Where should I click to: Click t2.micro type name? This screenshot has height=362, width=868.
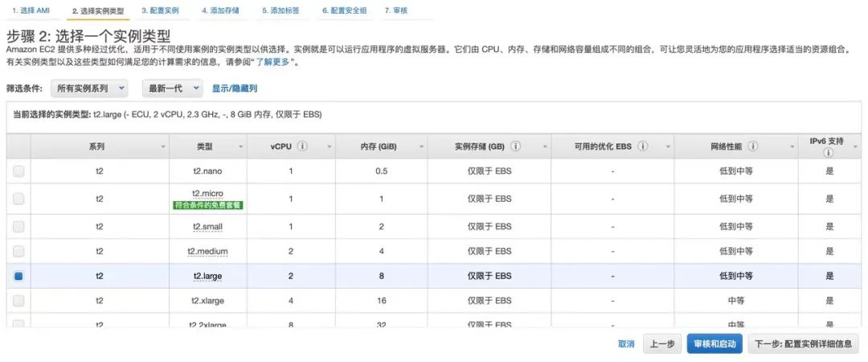pos(208,194)
